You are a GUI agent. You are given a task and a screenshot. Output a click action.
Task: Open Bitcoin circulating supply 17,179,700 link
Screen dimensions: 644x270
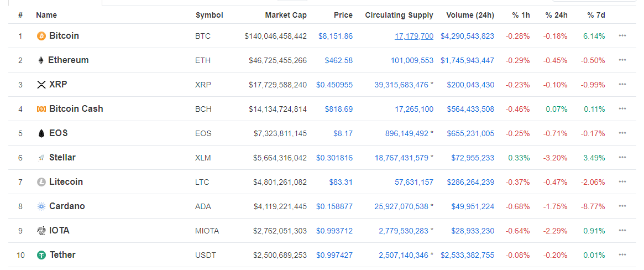(x=413, y=36)
